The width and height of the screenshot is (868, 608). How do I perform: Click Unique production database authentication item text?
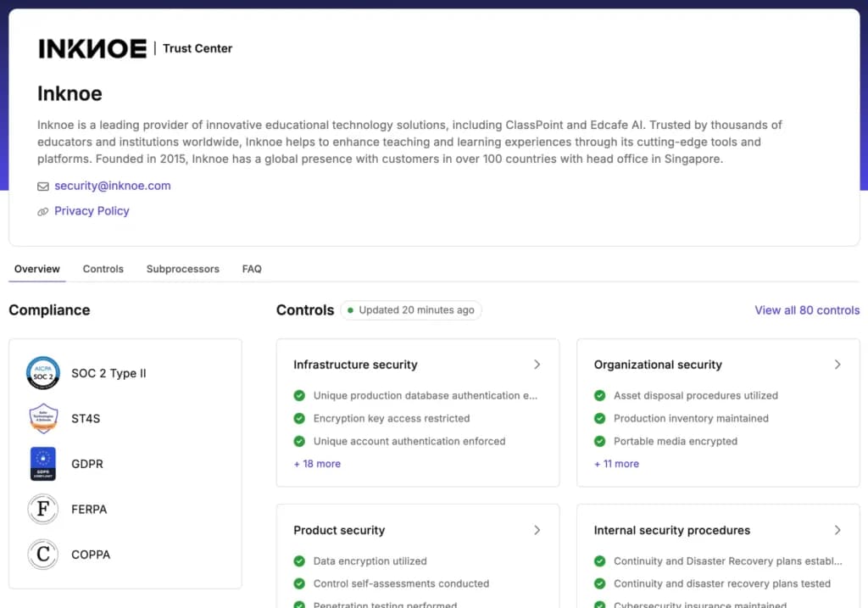pyautogui.click(x=426, y=395)
